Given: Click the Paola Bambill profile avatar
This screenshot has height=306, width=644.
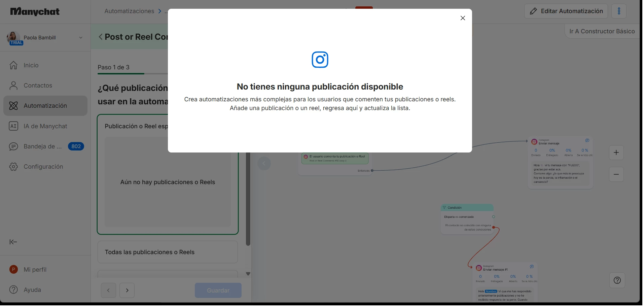Looking at the screenshot, I should tap(13, 37).
